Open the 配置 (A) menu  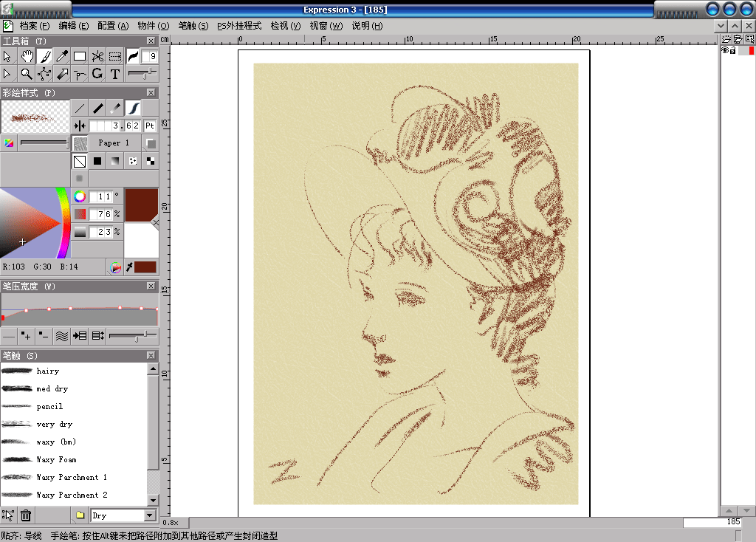click(113, 26)
